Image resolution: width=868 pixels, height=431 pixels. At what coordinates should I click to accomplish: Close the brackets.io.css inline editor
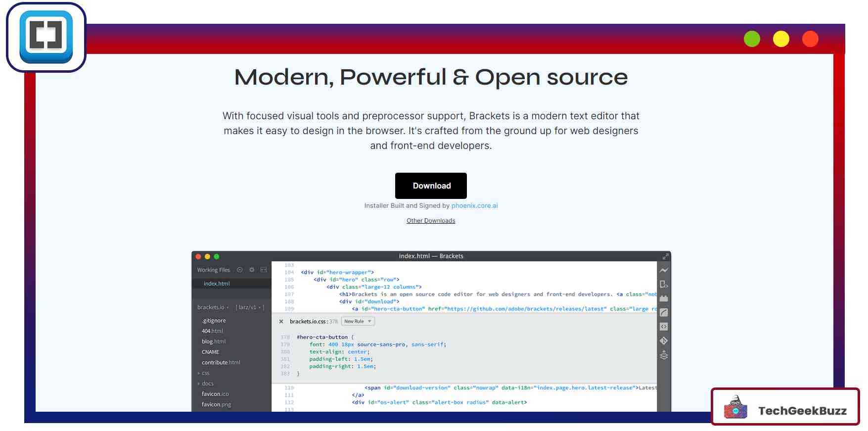281,322
